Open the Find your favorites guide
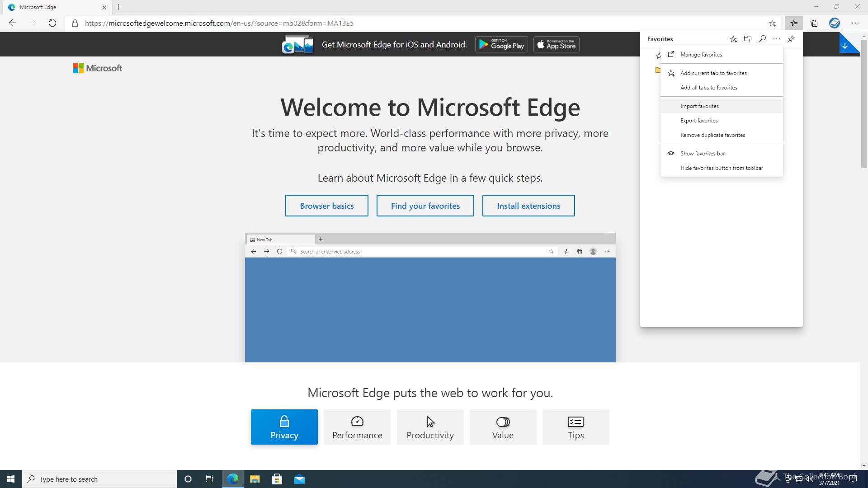 point(425,206)
